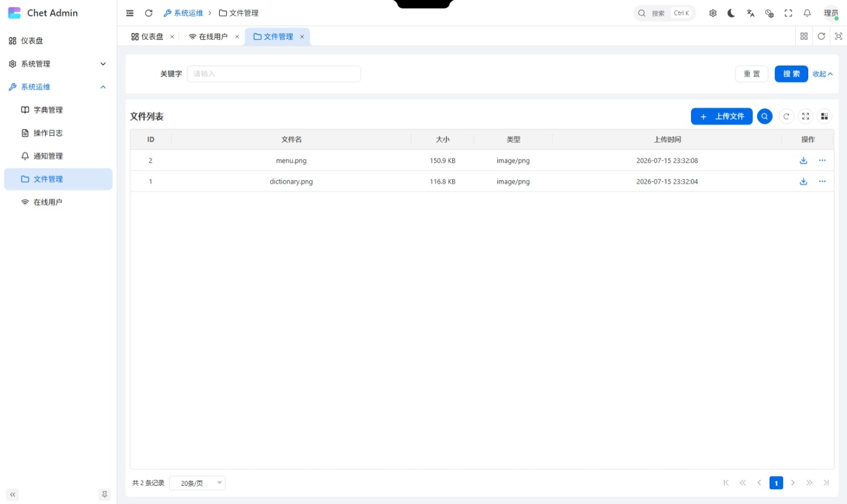Open column settings grid icon
847x504 pixels.
[824, 116]
